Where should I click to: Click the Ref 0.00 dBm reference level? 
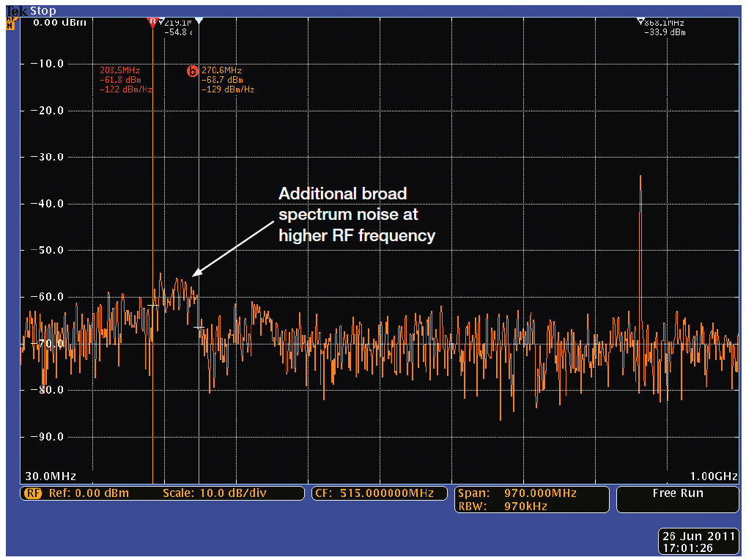(x=88, y=493)
